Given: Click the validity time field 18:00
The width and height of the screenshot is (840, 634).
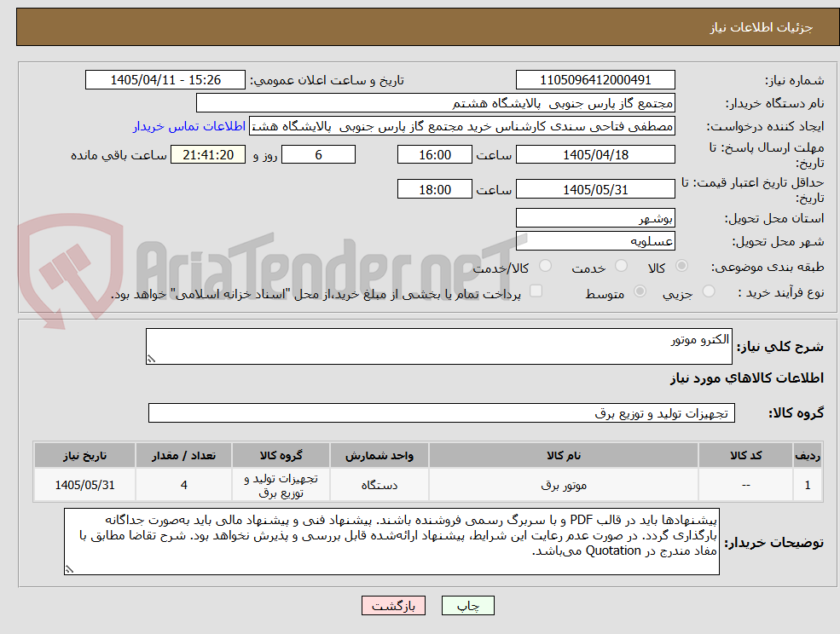Looking at the screenshot, I should click(x=434, y=189).
